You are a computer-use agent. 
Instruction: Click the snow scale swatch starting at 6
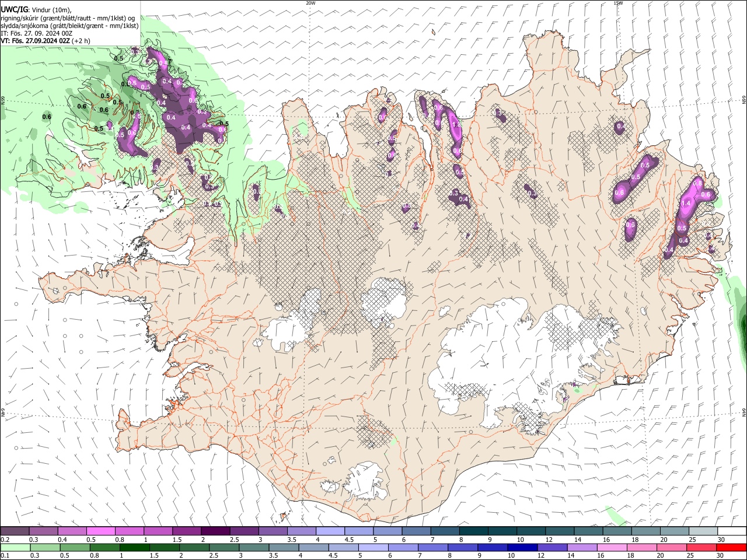coord(416,531)
